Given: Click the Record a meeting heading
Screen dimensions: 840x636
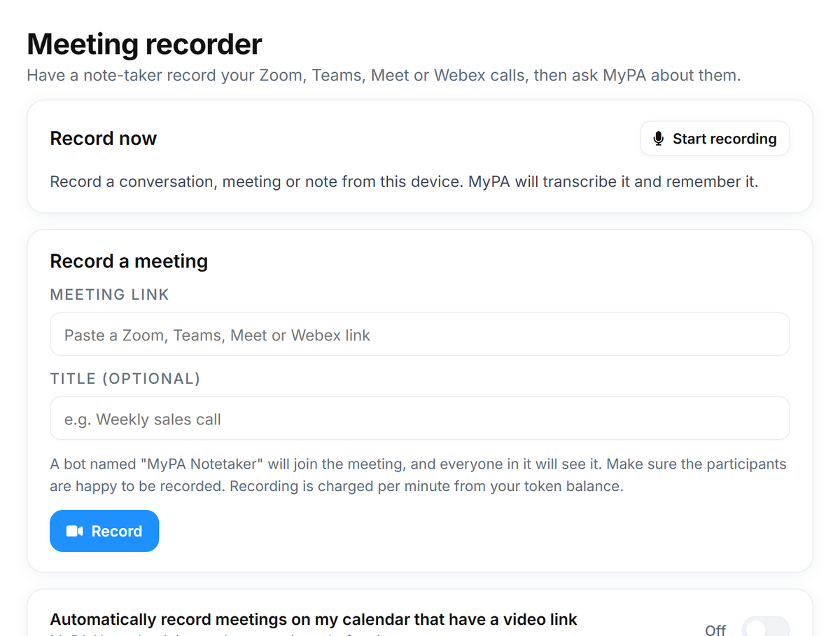Looking at the screenshot, I should point(129,261).
